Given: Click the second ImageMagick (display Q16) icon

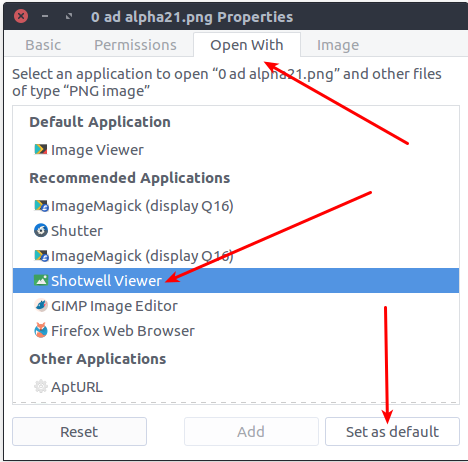Looking at the screenshot, I should 41,256.
